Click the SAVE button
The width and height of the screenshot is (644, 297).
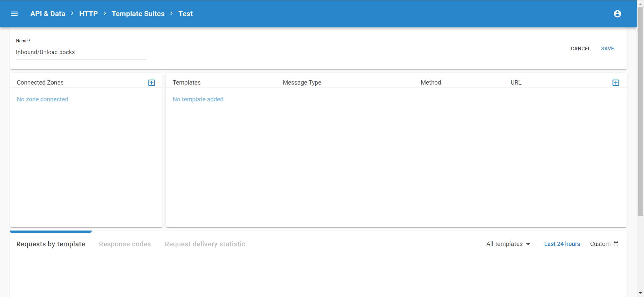(x=607, y=49)
